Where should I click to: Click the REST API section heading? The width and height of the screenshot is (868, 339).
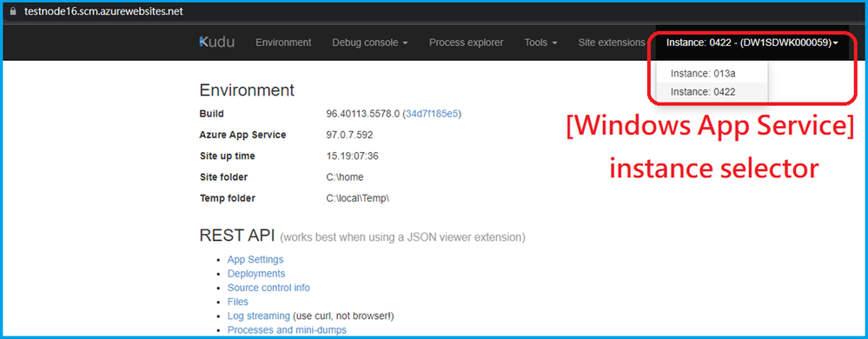point(237,236)
